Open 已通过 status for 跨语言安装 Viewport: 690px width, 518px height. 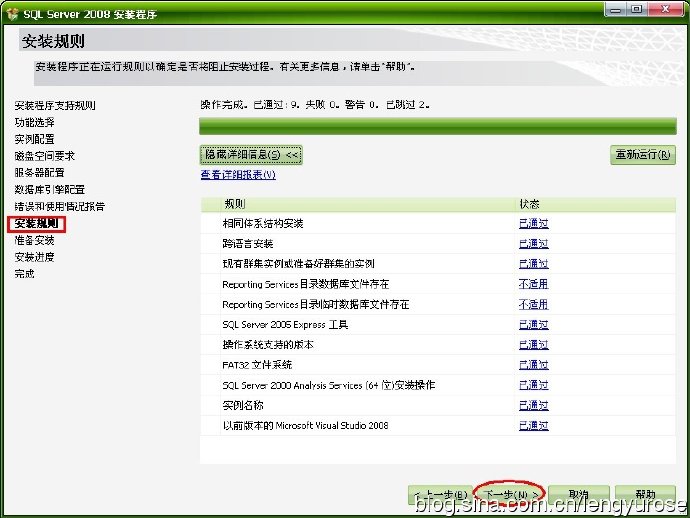point(534,244)
